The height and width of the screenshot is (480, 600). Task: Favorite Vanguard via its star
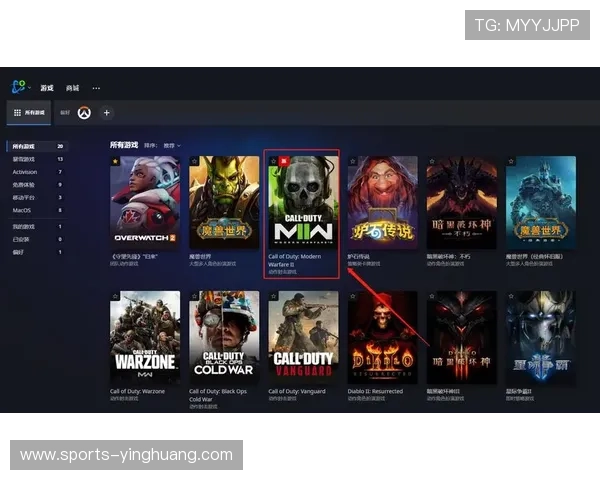(x=273, y=296)
